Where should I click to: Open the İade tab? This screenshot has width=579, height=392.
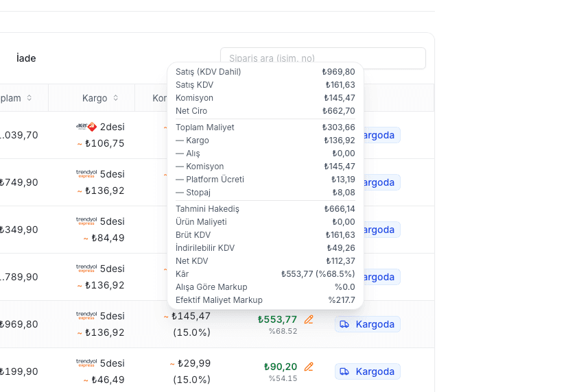[26, 58]
